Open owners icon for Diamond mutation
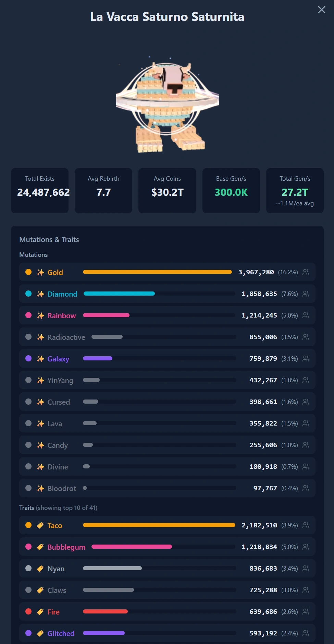Image resolution: width=334 pixels, height=644 pixels. [x=306, y=294]
